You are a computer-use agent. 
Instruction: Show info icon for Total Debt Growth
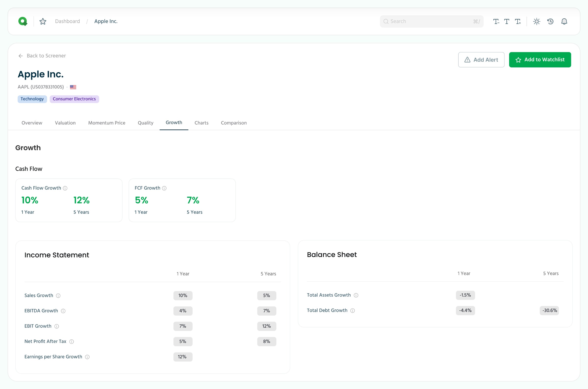click(353, 311)
